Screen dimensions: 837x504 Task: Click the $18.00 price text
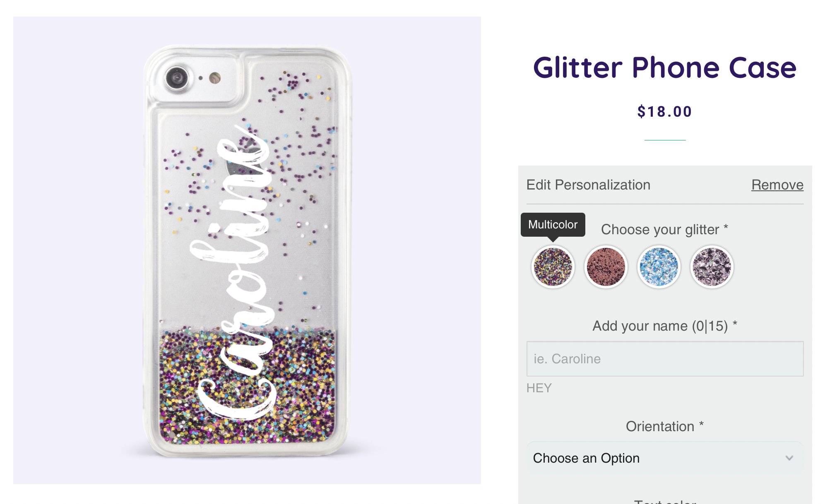tap(665, 112)
